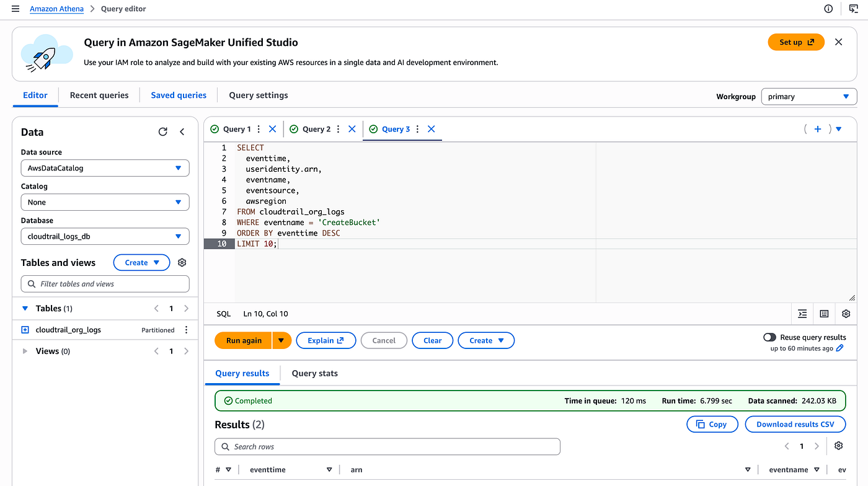Copy the query results
Screen dimensions: 868x486
pos(712,424)
